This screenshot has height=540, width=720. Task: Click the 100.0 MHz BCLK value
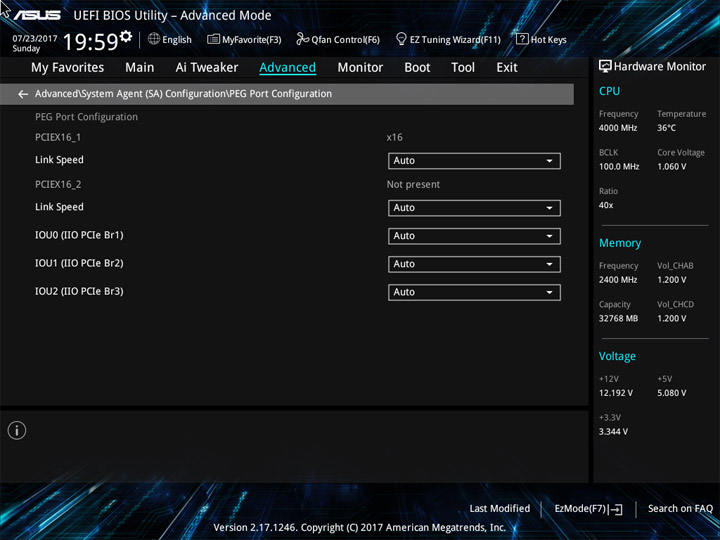point(619,167)
